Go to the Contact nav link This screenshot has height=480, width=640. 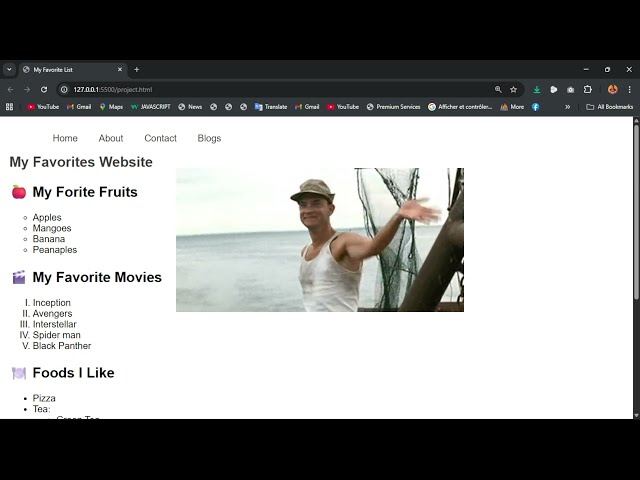[x=160, y=138]
